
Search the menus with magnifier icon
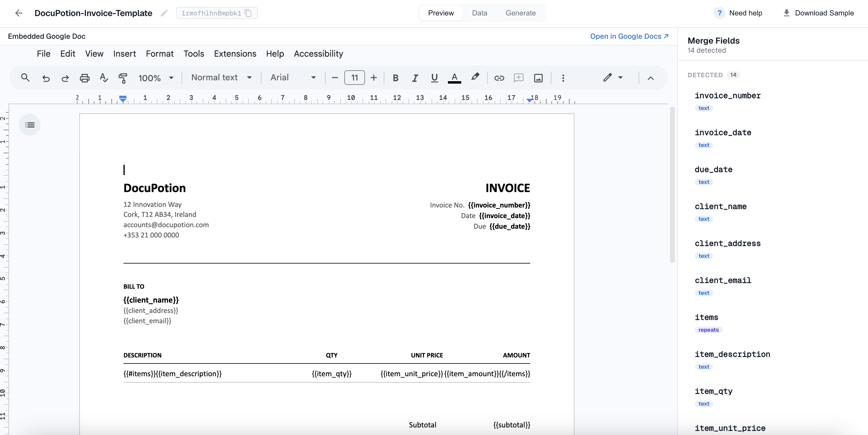pyautogui.click(x=25, y=78)
